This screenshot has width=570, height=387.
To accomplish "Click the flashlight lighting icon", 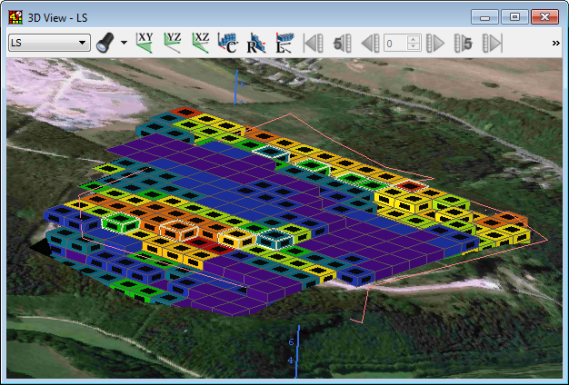I will [105, 43].
